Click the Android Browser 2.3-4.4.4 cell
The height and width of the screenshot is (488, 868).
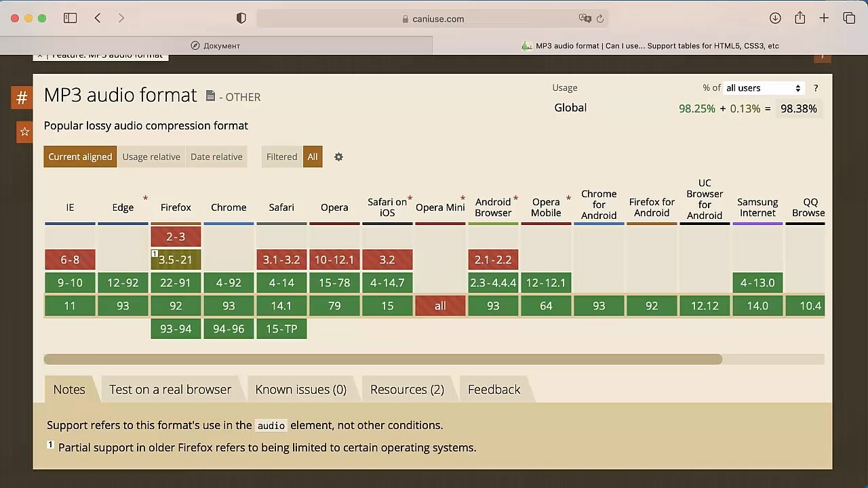[x=493, y=283]
